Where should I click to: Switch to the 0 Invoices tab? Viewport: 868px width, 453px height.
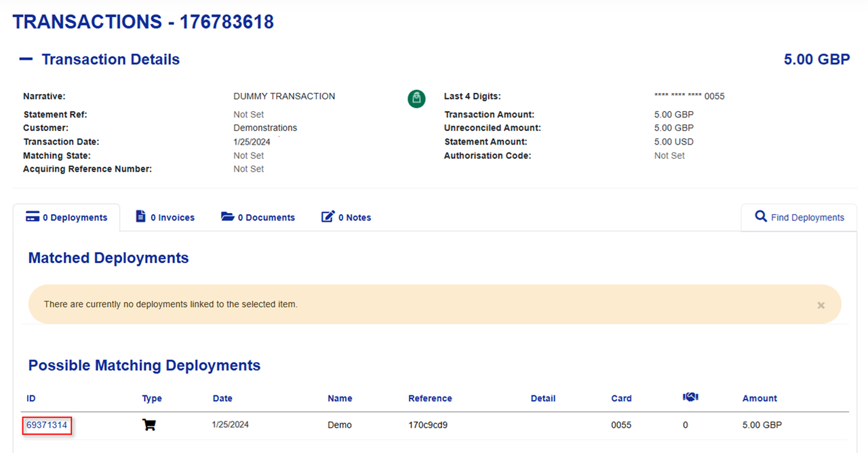[165, 218]
